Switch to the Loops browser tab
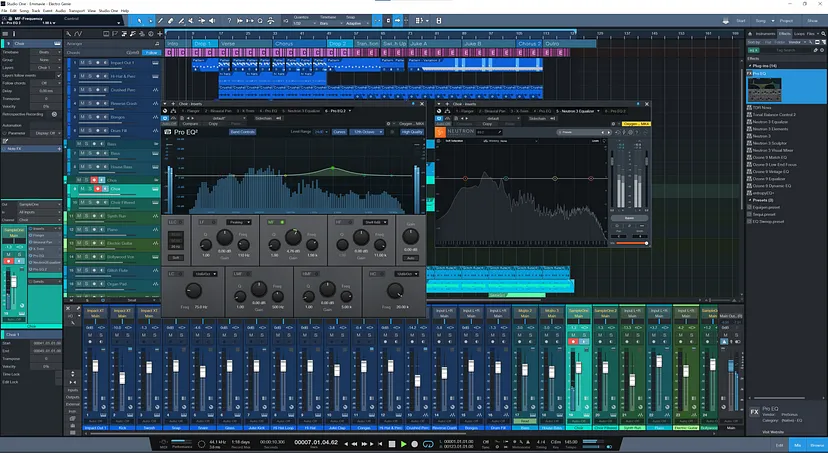This screenshot has width=828, height=453. (x=799, y=34)
